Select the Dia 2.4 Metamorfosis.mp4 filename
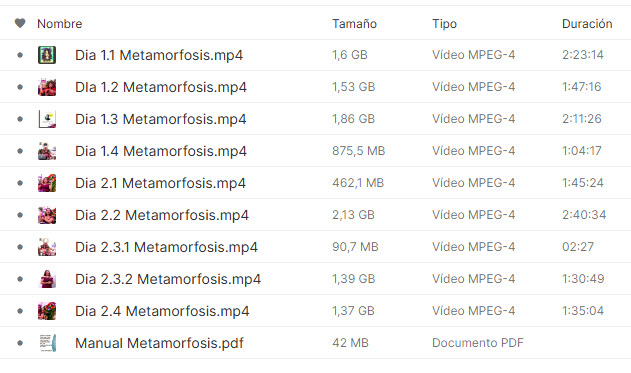The image size is (631, 373). click(x=162, y=311)
